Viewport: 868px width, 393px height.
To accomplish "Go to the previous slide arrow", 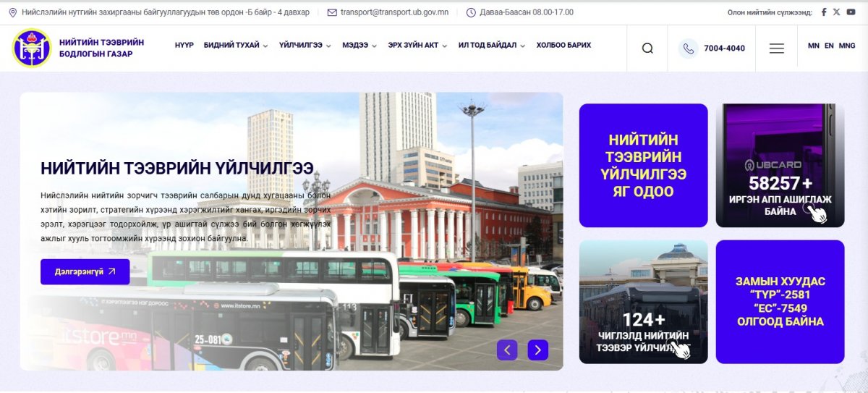I will pos(507,350).
